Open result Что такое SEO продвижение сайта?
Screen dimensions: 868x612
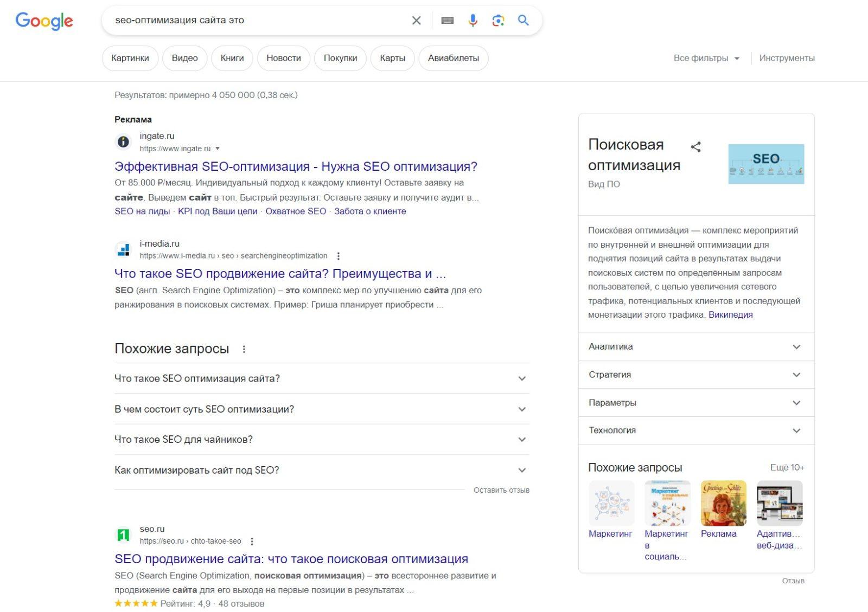click(x=280, y=274)
